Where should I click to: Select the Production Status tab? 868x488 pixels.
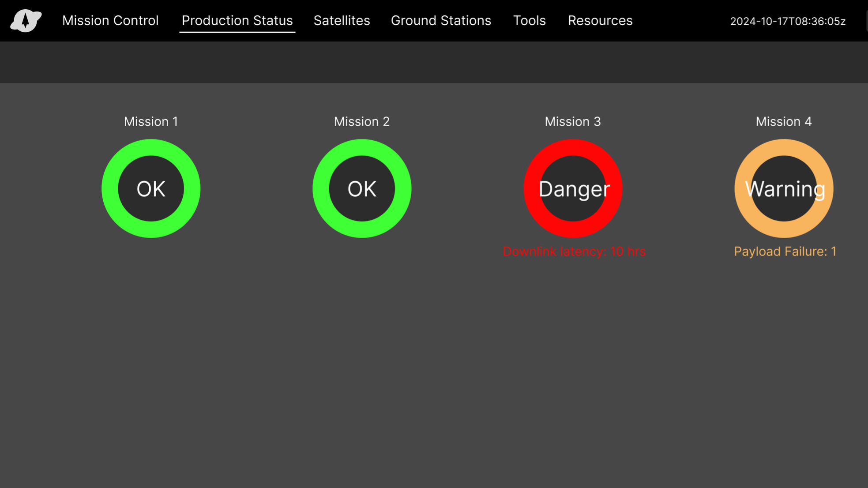[237, 21]
